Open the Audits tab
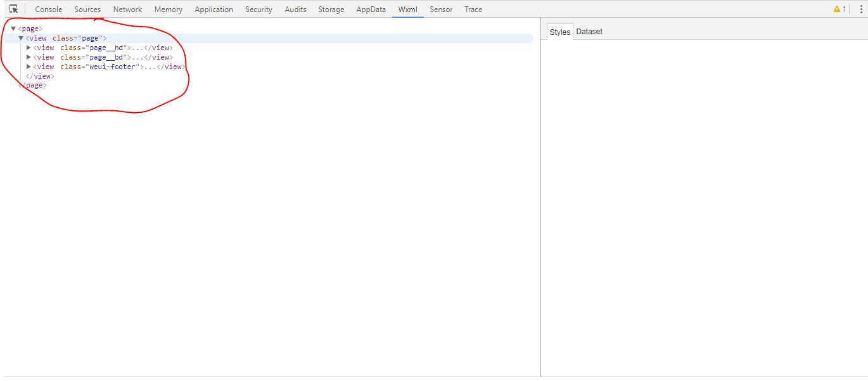The height and width of the screenshot is (381, 868). (295, 10)
